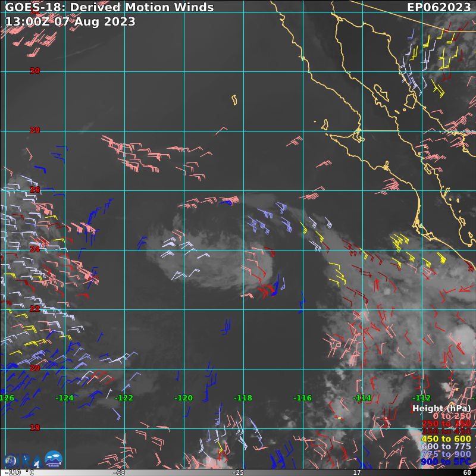Click the longitude label -112
The height and width of the screenshot is (476, 476).
(x=421, y=398)
